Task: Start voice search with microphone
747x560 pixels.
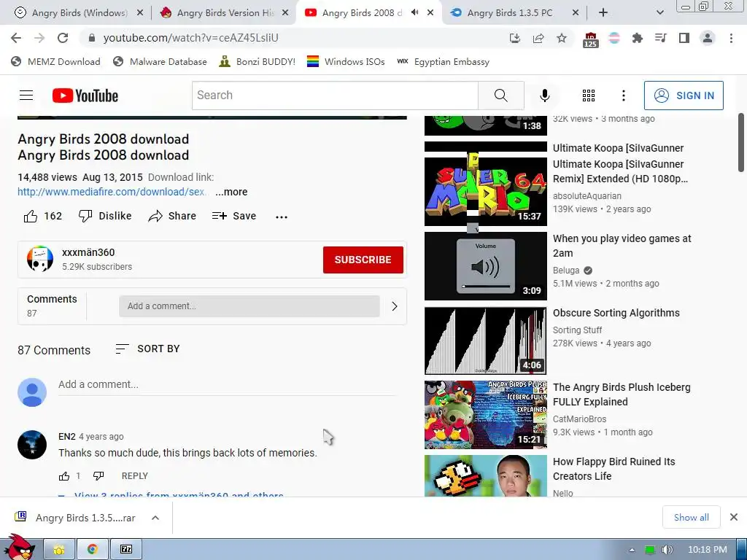Action: pos(544,96)
